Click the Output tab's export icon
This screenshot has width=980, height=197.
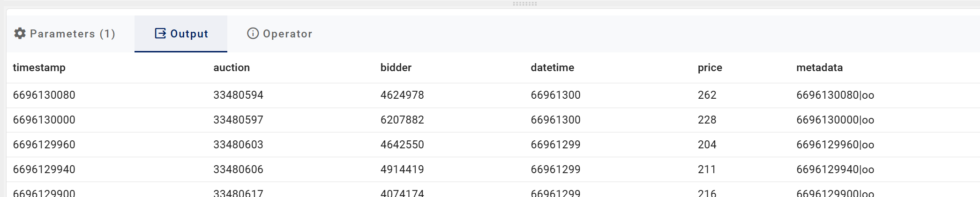coord(160,34)
